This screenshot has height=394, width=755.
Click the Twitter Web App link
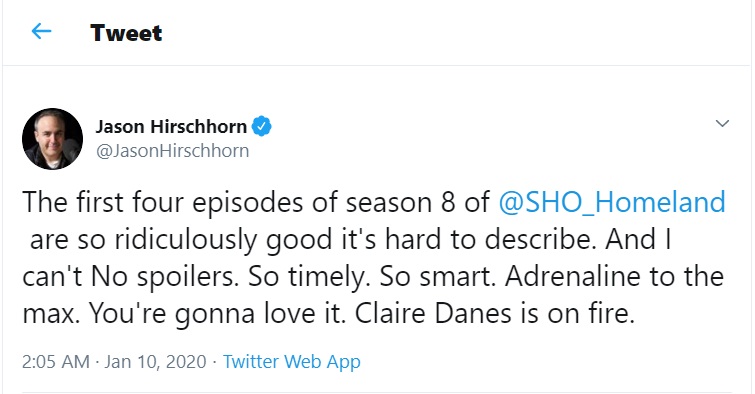tap(291, 361)
